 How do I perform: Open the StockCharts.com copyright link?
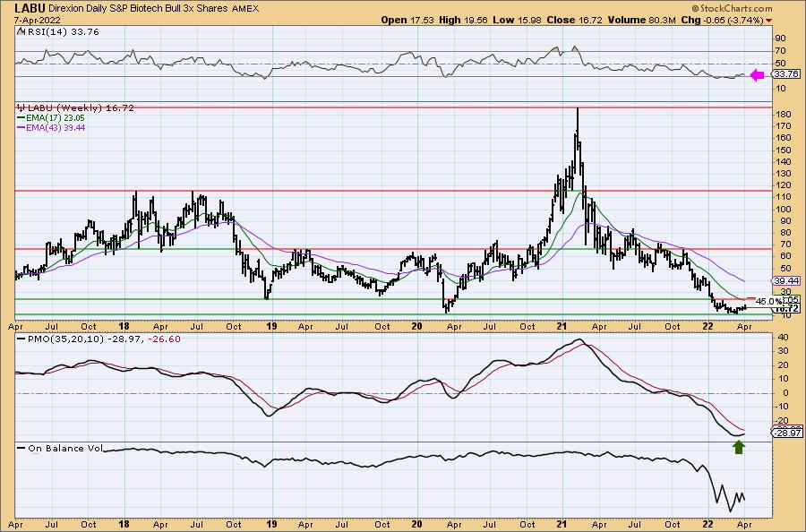click(x=732, y=8)
